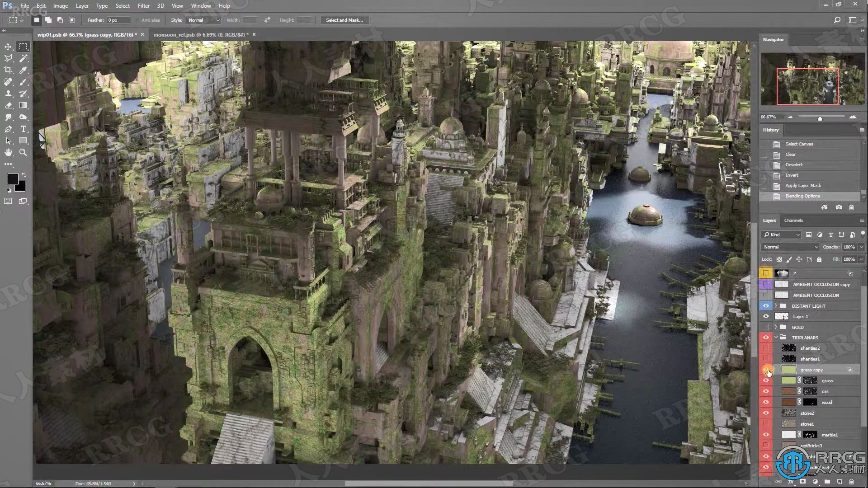
Task: Open search with magnifier icon top right
Action: (837, 20)
